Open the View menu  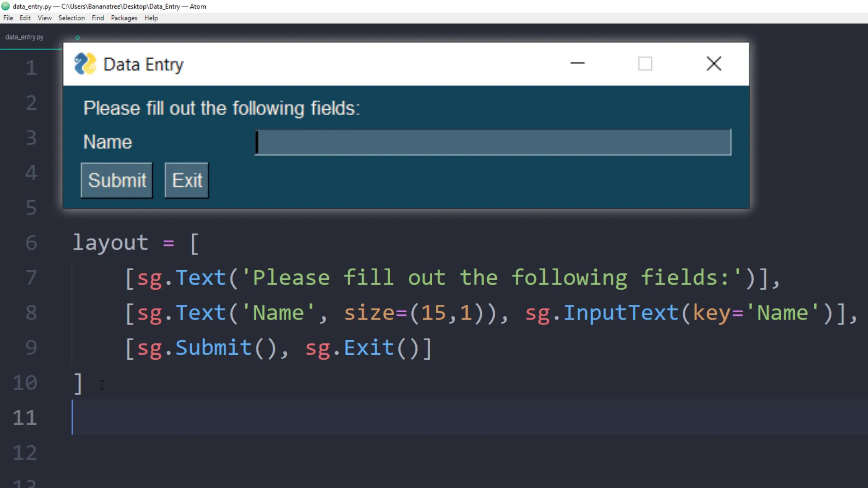point(44,18)
